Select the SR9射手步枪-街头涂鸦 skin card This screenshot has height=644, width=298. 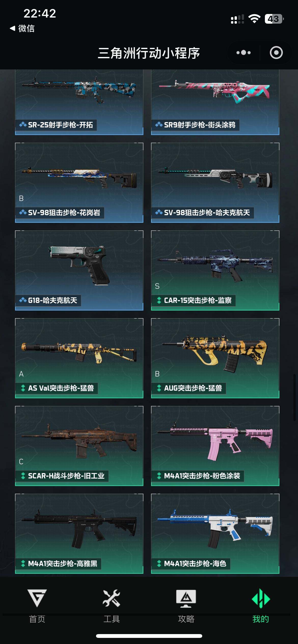coord(215,102)
